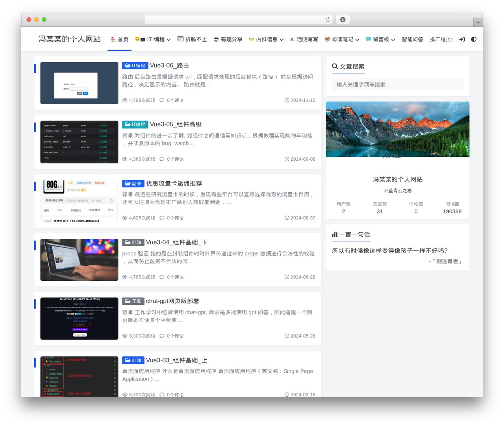This screenshot has width=504, height=427.
Task: Click the clock icon next to 2024-08-30
Action: pos(287,218)
